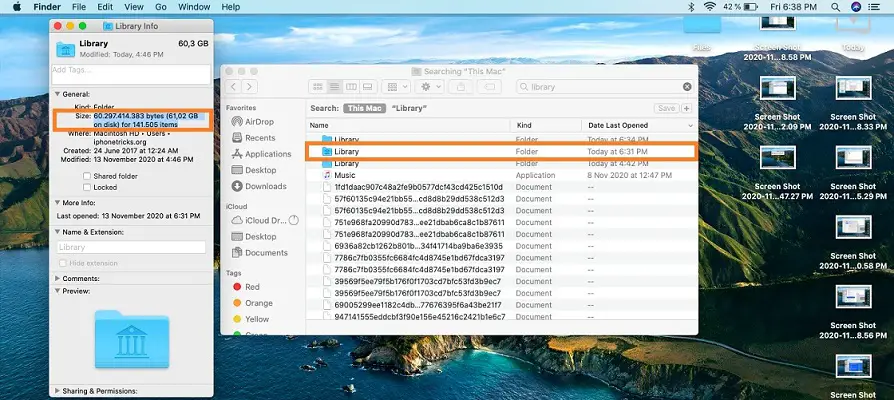Toggle the Hide extension checkbox
Viewport: 894px width, 400px height.
65,263
